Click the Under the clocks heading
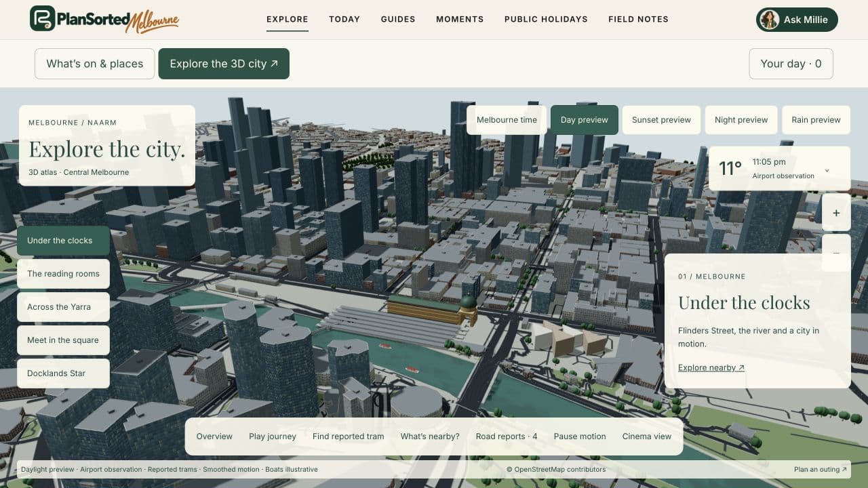 [744, 302]
